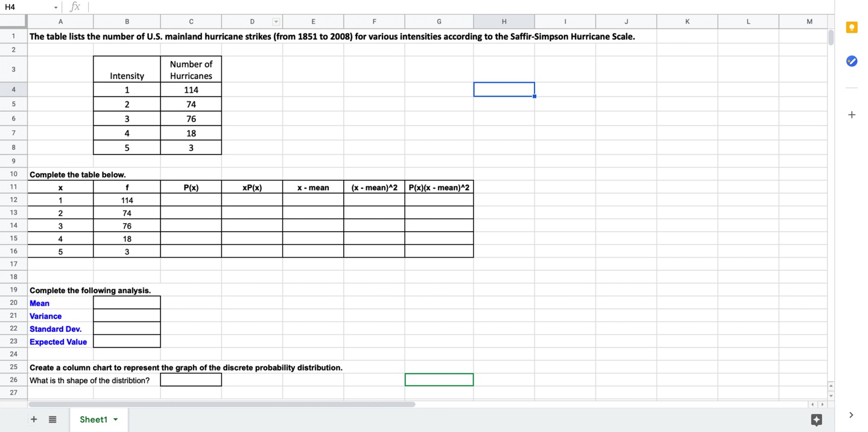Click the f value 76 in row 14
The width and height of the screenshot is (868, 432).
127,226
